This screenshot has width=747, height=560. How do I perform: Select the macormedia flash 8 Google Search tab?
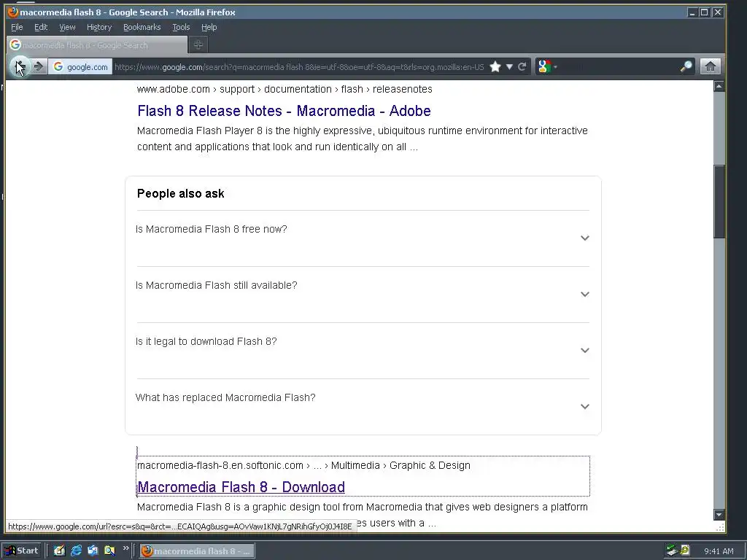coord(97,44)
